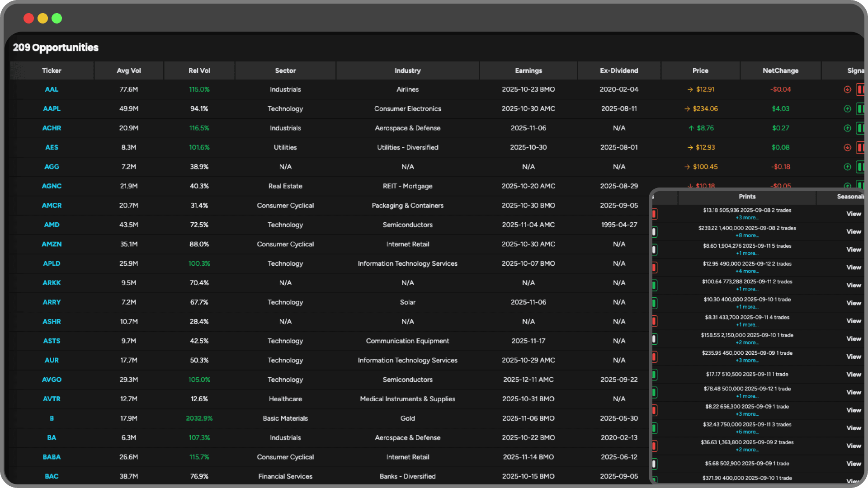This screenshot has height=488, width=868.
Task: Click the 2032.9% Rel Vol value
Action: 199,418
